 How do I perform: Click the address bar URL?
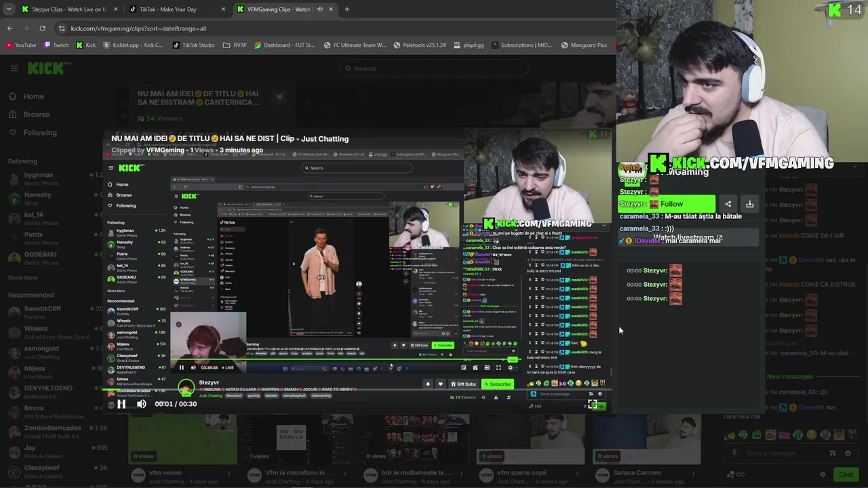pyautogui.click(x=138, y=28)
